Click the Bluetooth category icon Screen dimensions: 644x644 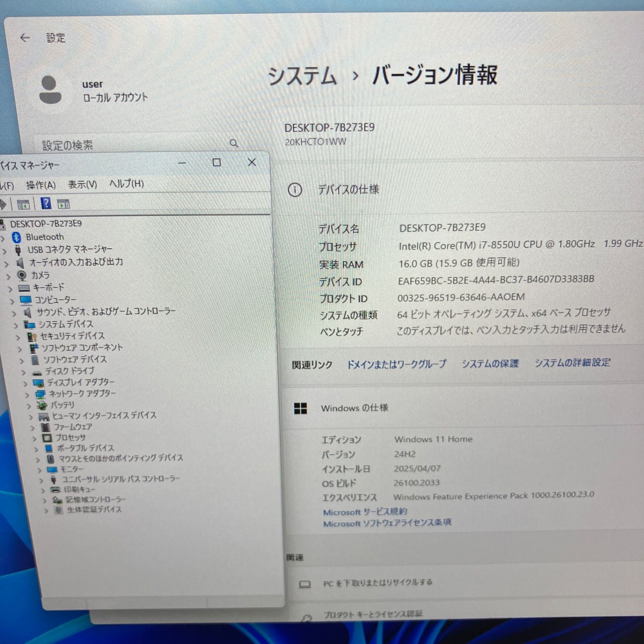click(x=17, y=237)
